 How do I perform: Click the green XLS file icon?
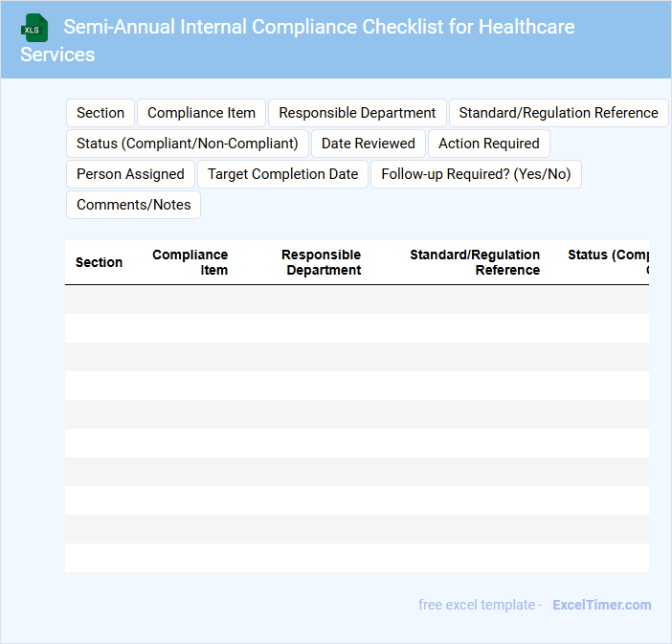pyautogui.click(x=35, y=28)
